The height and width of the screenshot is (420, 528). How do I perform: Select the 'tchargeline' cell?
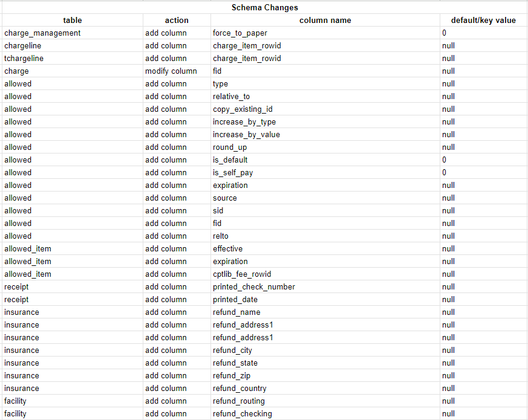[73, 58]
